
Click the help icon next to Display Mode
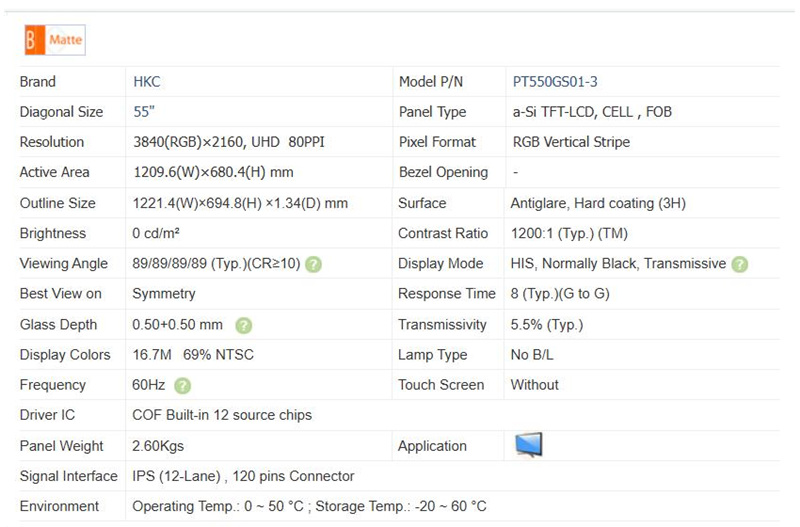click(x=739, y=265)
